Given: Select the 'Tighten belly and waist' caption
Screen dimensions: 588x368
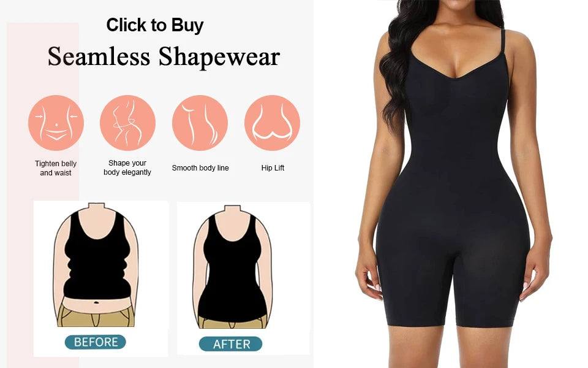Looking at the screenshot, I should tap(56, 168).
